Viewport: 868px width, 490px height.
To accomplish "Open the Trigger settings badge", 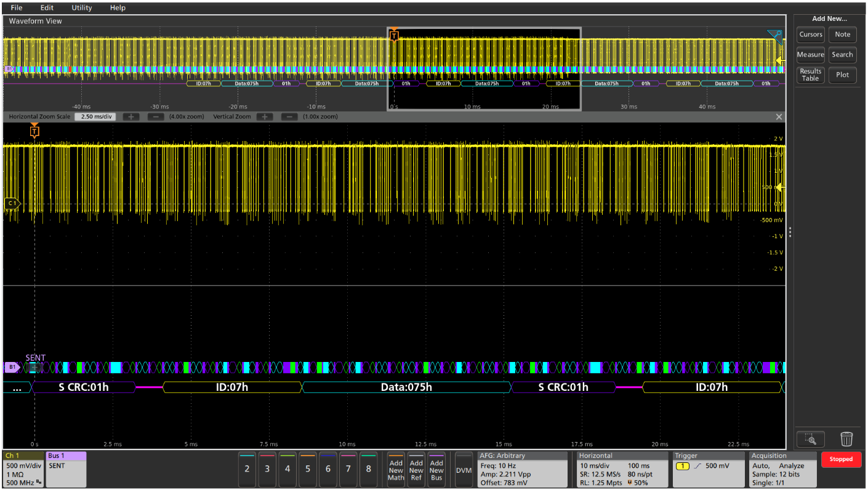I will (x=708, y=470).
